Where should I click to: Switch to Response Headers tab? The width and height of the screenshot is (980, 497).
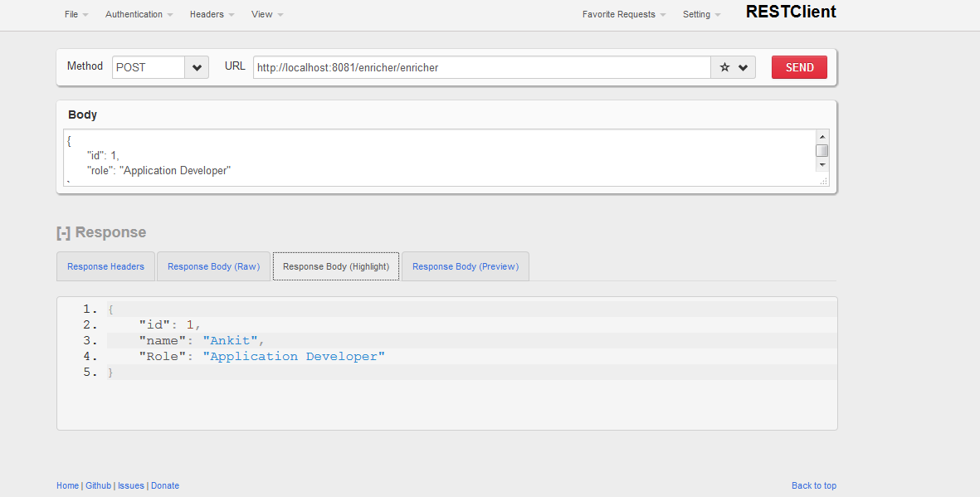pos(105,266)
